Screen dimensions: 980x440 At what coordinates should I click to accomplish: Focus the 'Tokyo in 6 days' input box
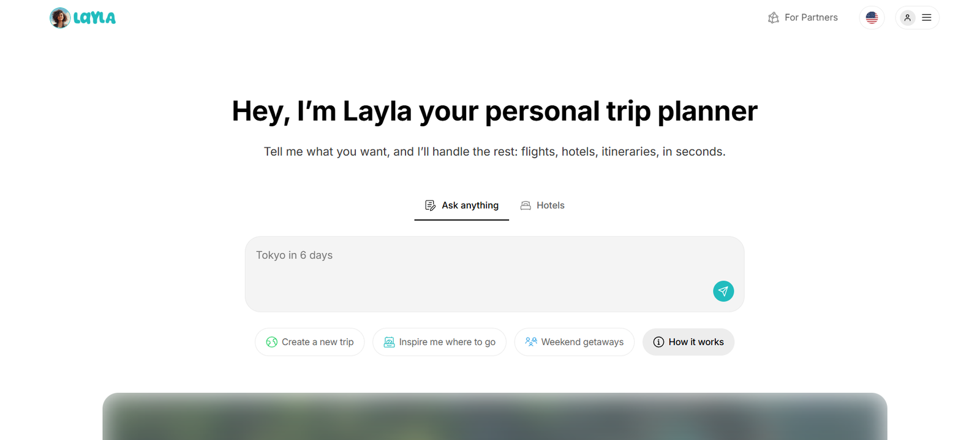point(478,270)
